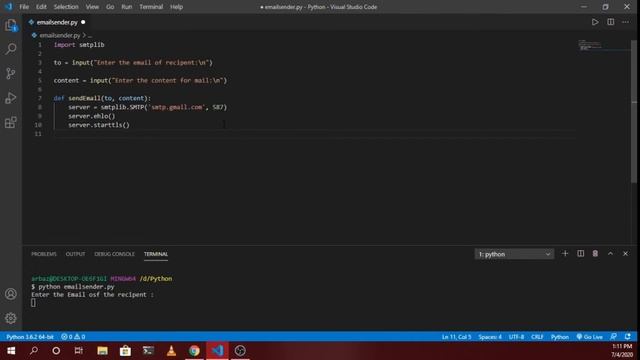Open File Explorer from the taskbar
This screenshot has width=640, height=360.
[x=102, y=351]
